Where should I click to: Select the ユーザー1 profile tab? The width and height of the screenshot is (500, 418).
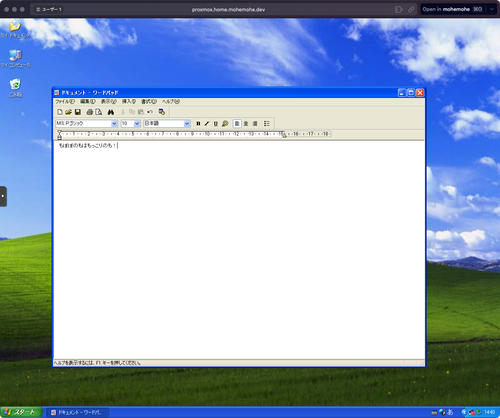click(x=49, y=9)
